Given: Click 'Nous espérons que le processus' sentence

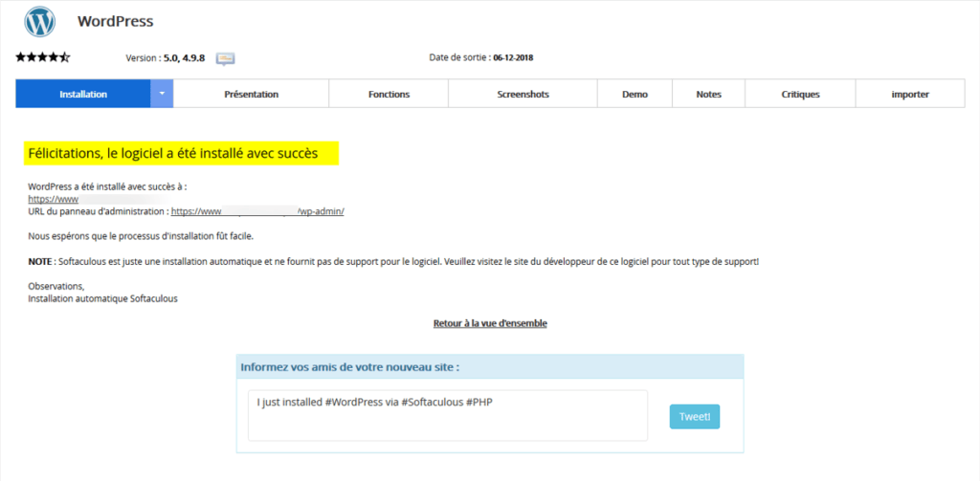Looking at the screenshot, I should [142, 236].
